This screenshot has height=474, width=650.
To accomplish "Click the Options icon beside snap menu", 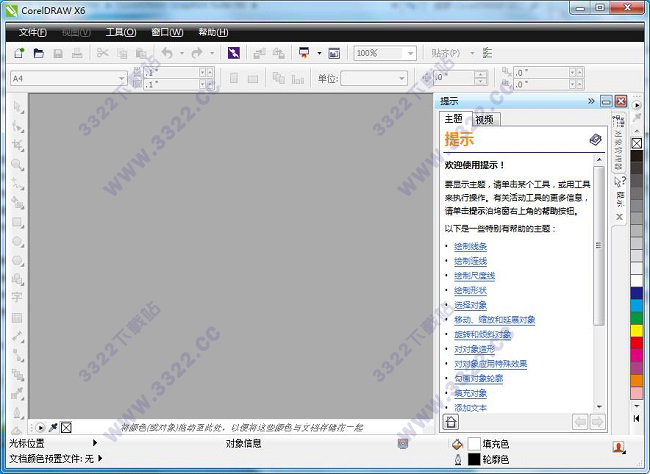I will 488,53.
